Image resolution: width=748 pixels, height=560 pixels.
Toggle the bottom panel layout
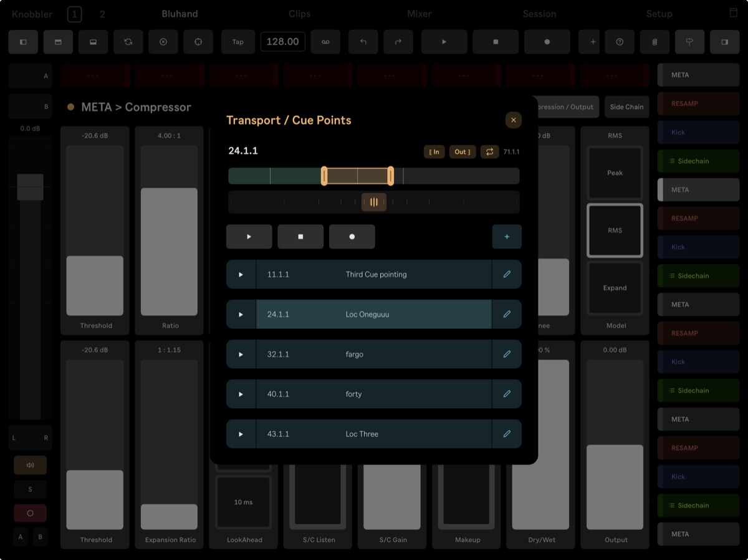(x=93, y=42)
